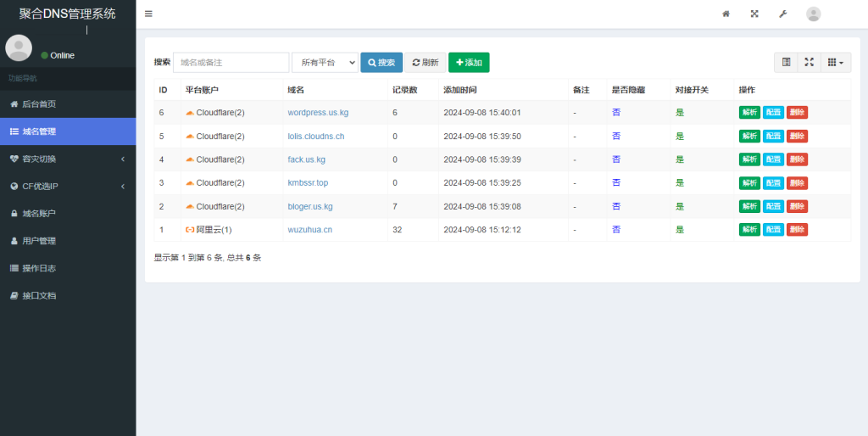
Task: Expand the CF优选IP sidebar submenu
Action: (x=68, y=186)
